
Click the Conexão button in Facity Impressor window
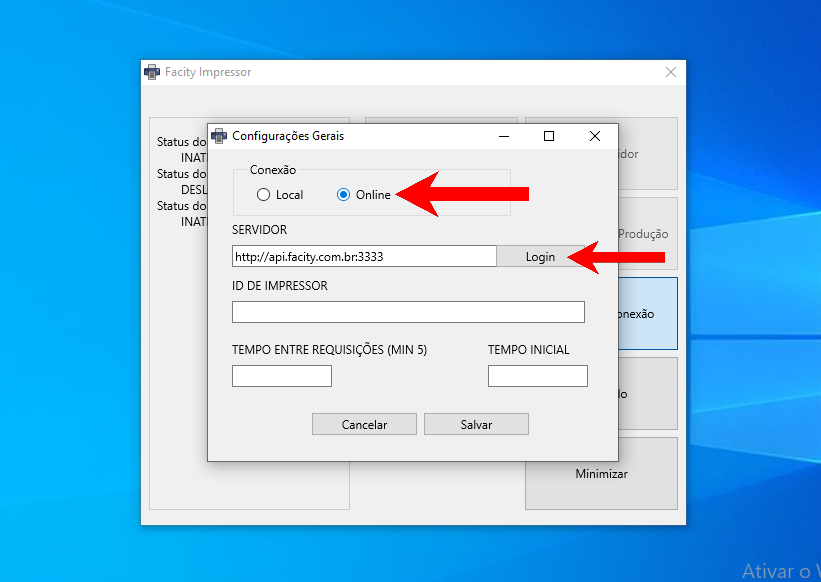click(648, 314)
